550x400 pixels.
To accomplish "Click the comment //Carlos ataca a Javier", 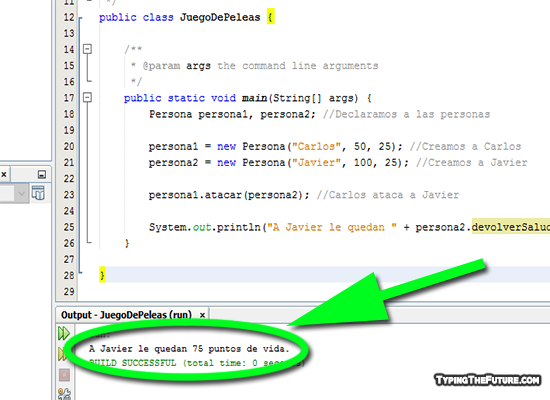I will (x=388, y=195).
